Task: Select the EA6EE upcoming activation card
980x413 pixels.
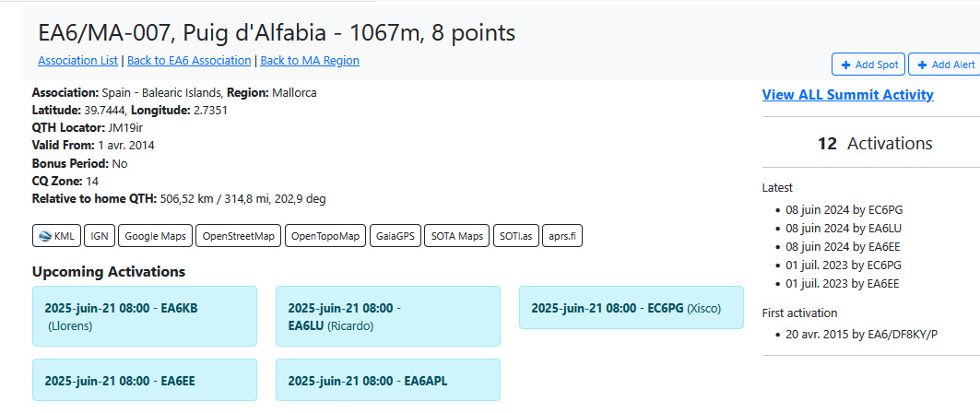Action: [x=145, y=380]
